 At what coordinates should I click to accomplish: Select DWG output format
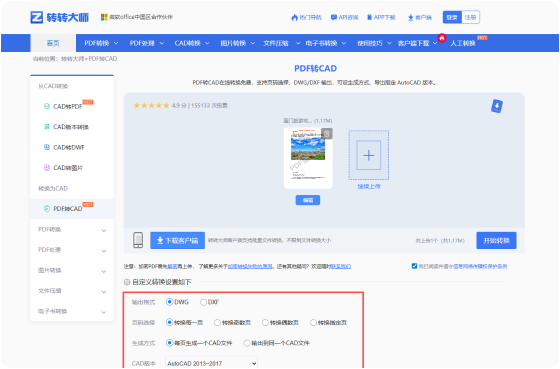coord(169,302)
